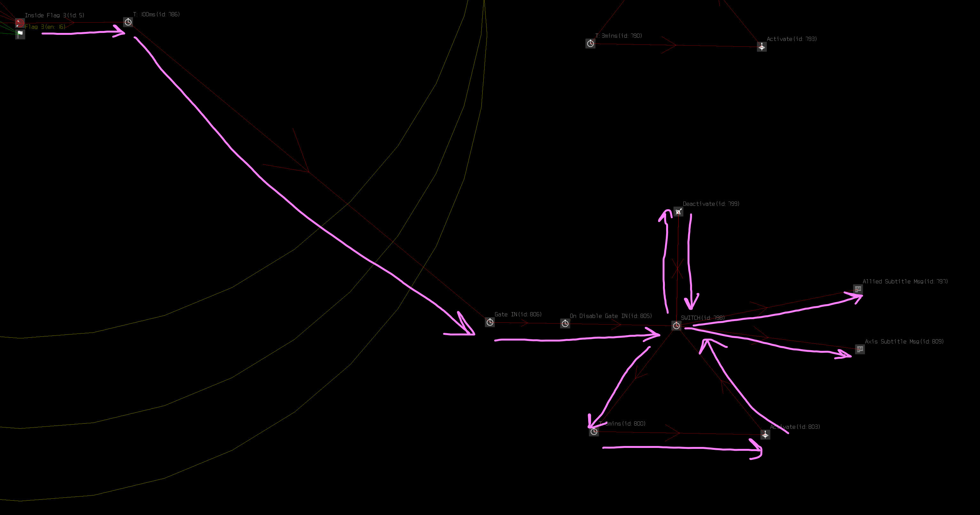Click the 'Deactivate(id: 799)' text label
Image resolution: width=980 pixels, height=515 pixels.
pyautogui.click(x=711, y=204)
